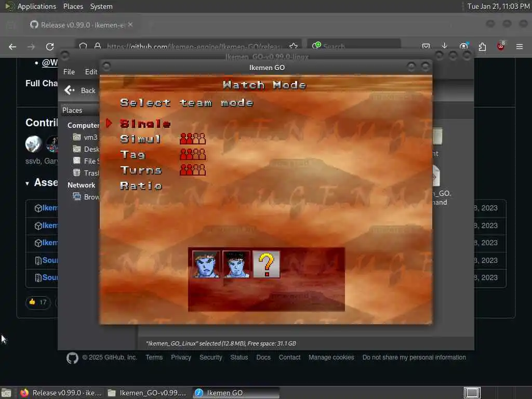
Task: Open Firefox downloads panel
Action: [x=445, y=46]
